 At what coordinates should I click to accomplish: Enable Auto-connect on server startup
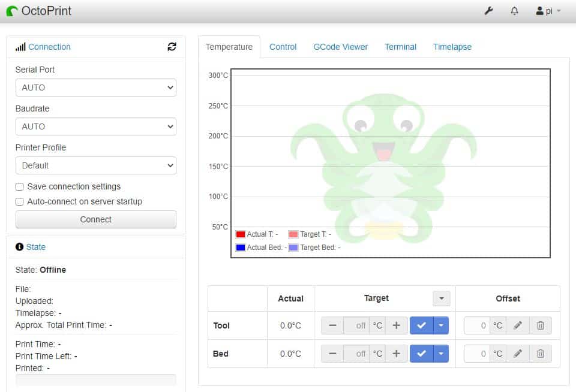tap(19, 201)
